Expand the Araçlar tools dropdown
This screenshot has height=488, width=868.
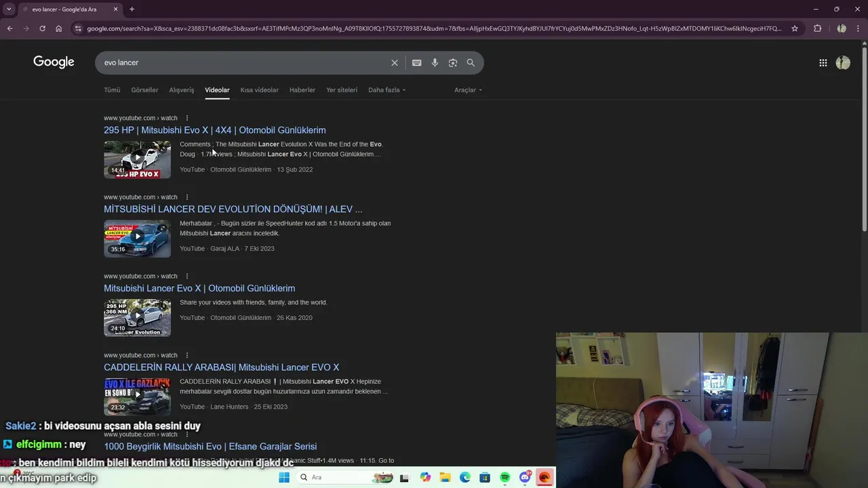[x=468, y=89]
